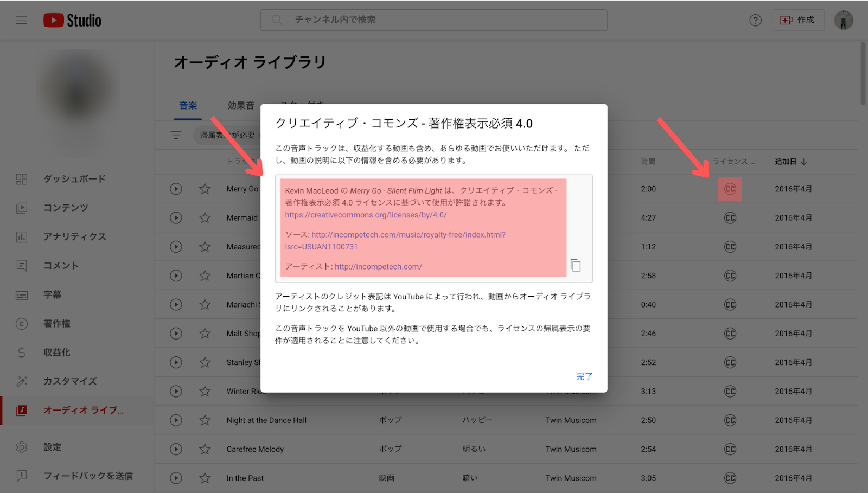Click CC license icon in 3:13 row

click(x=730, y=391)
